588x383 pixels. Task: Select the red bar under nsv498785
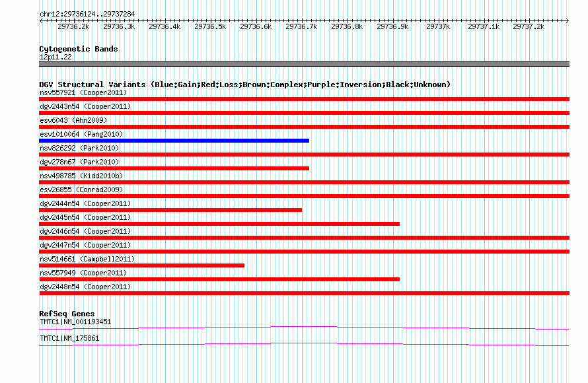pos(304,182)
